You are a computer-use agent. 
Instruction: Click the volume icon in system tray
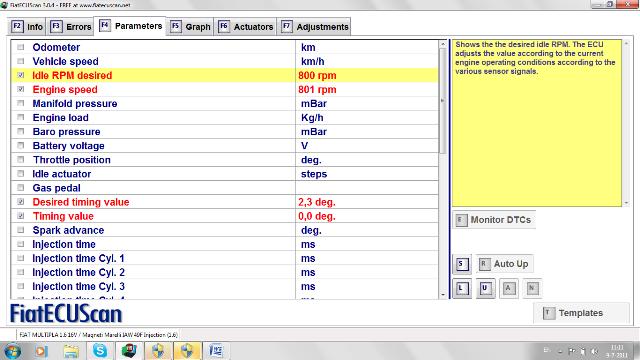pyautogui.click(x=594, y=351)
